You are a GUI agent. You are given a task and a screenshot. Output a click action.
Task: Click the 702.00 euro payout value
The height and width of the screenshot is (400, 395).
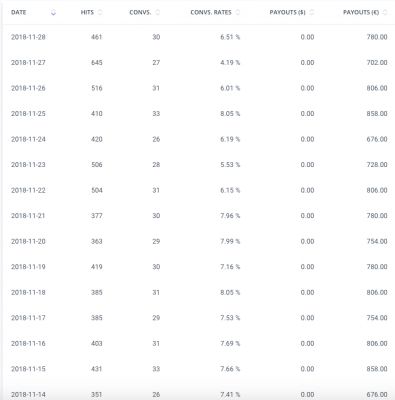pos(377,63)
